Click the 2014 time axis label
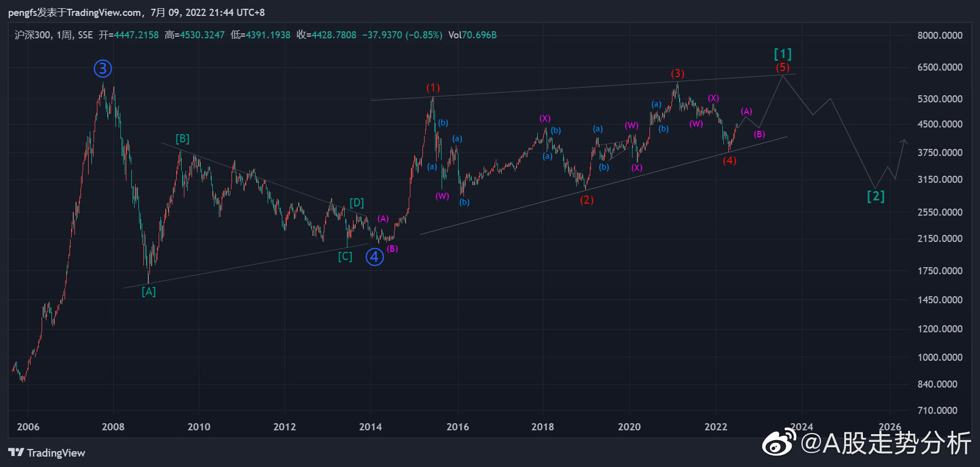The width and height of the screenshot is (980, 467). coord(370,427)
